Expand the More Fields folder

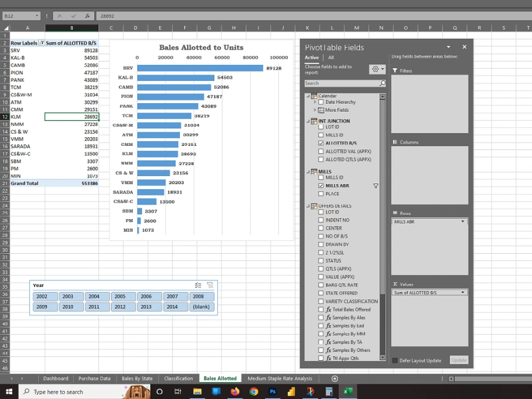click(x=314, y=110)
